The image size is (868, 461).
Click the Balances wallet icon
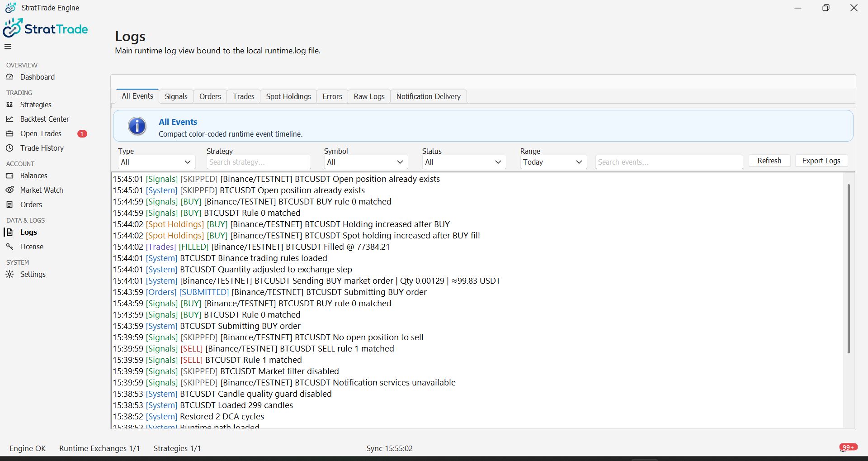(x=9, y=176)
